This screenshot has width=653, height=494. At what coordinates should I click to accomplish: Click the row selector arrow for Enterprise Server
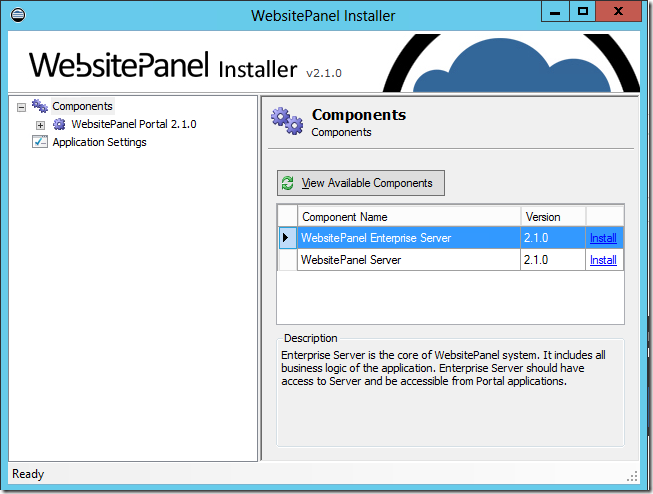click(287, 238)
